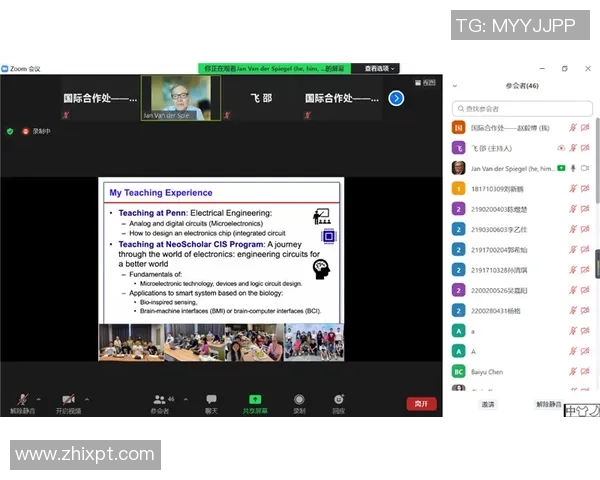Select the 飞邵 participant tile

(261, 98)
